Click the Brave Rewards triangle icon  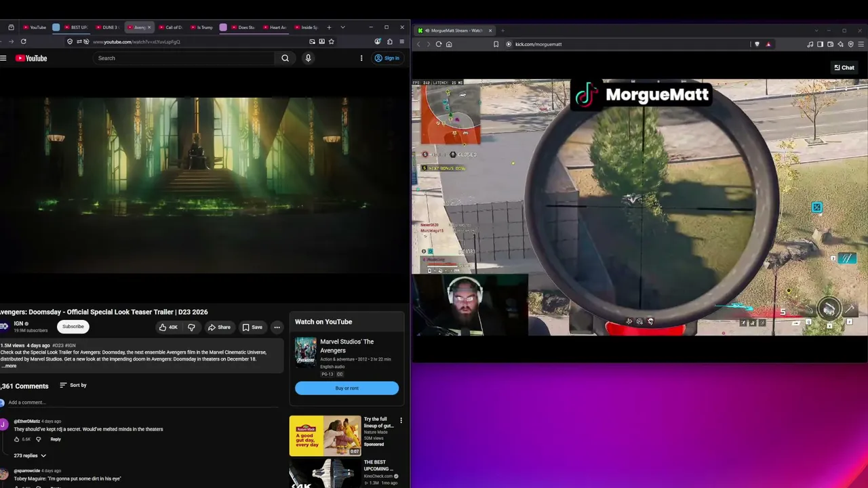(x=768, y=44)
